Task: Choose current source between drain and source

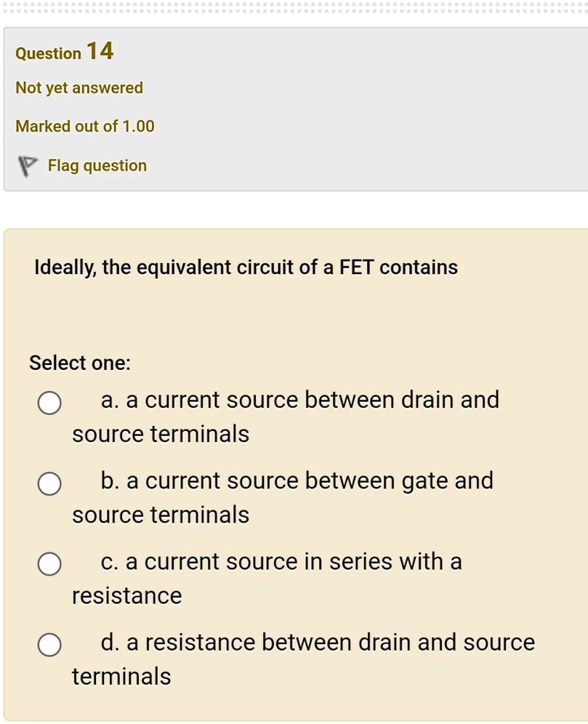Action: pos(49,403)
